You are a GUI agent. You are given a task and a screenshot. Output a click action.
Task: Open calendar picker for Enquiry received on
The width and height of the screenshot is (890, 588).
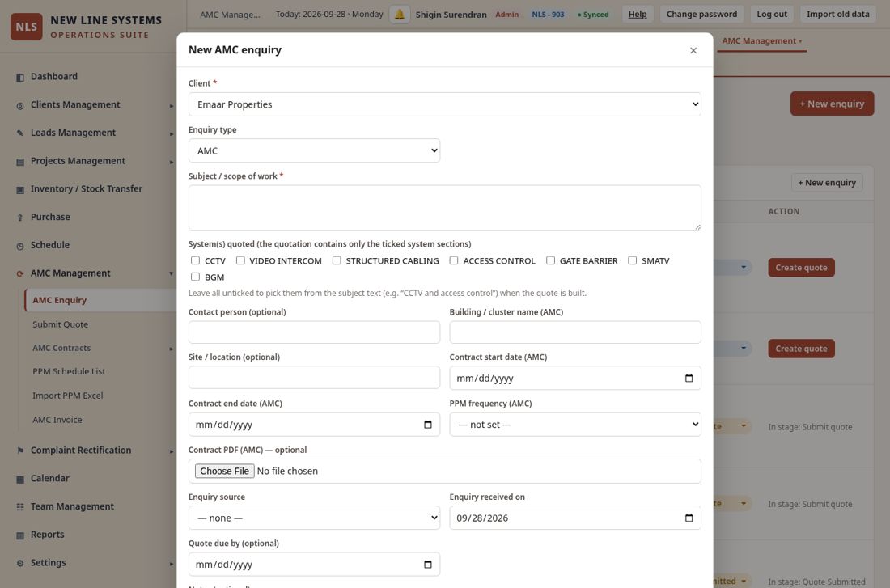coord(689,518)
